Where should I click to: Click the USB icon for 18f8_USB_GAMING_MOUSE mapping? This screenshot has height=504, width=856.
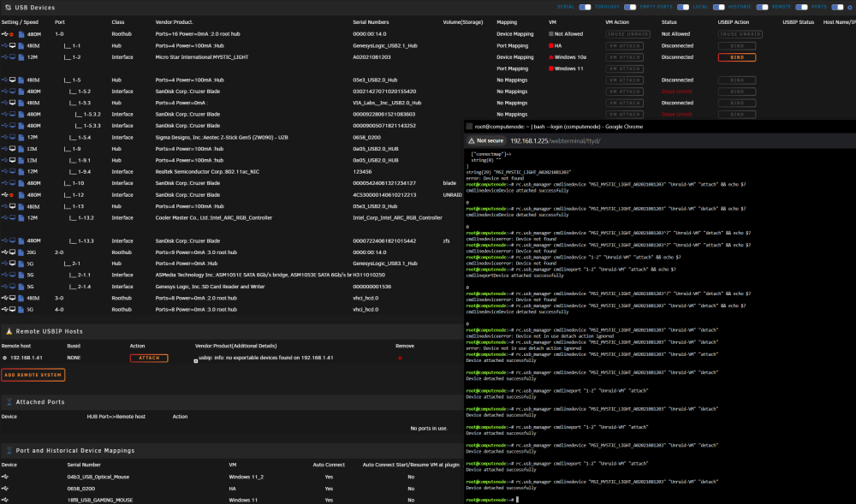click(5, 500)
